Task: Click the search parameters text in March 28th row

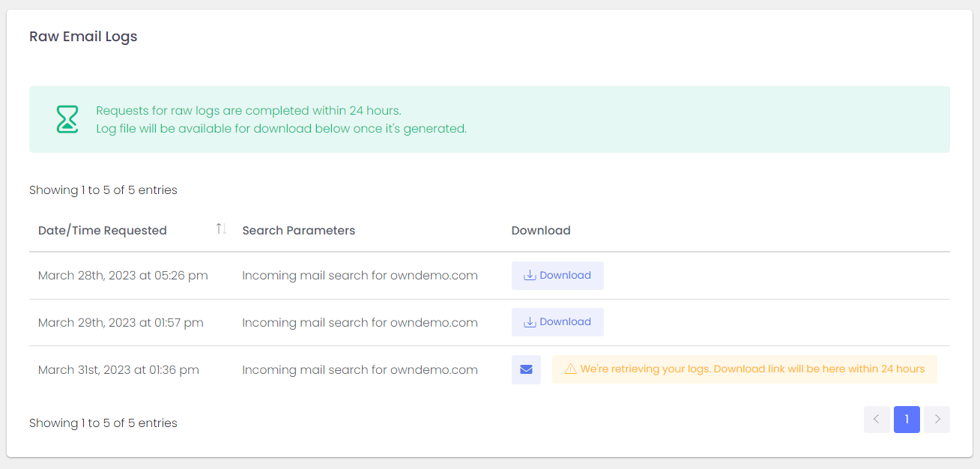Action: tap(360, 276)
